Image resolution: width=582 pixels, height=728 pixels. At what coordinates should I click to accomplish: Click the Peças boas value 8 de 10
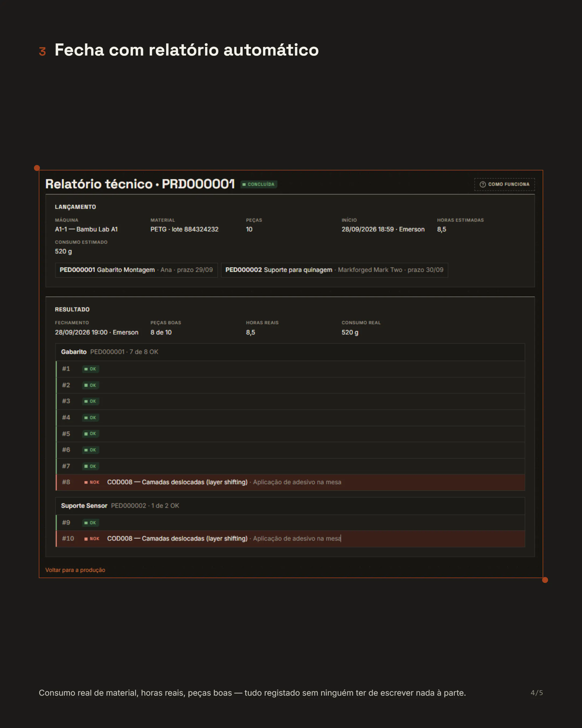coord(161,332)
